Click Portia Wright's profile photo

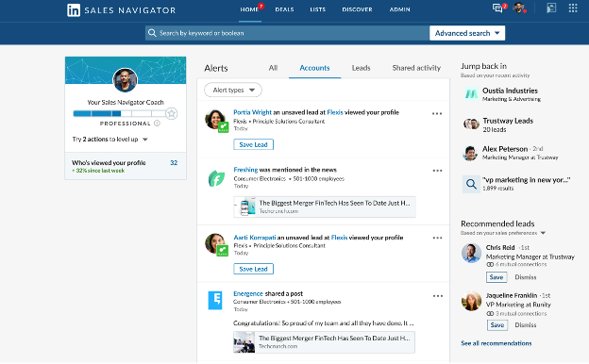(x=215, y=120)
